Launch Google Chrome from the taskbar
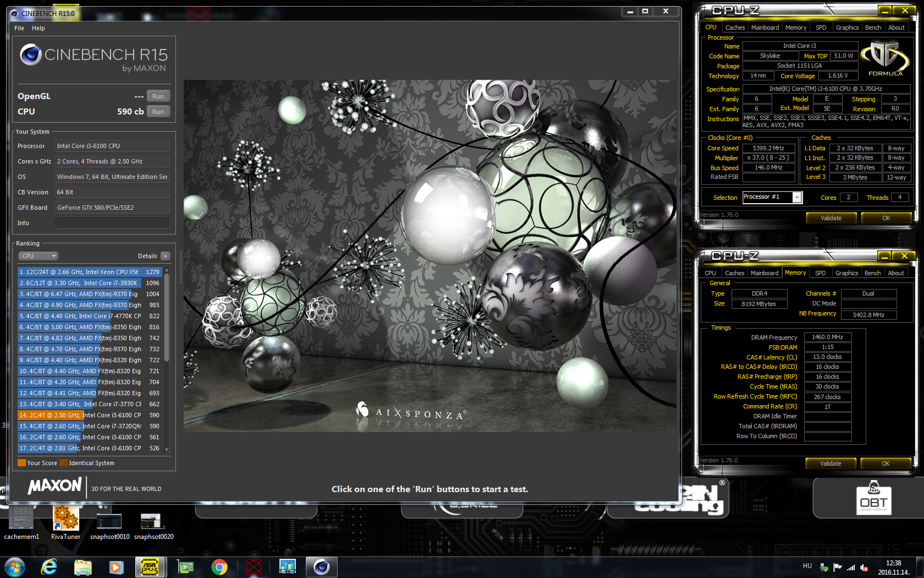 tap(219, 566)
